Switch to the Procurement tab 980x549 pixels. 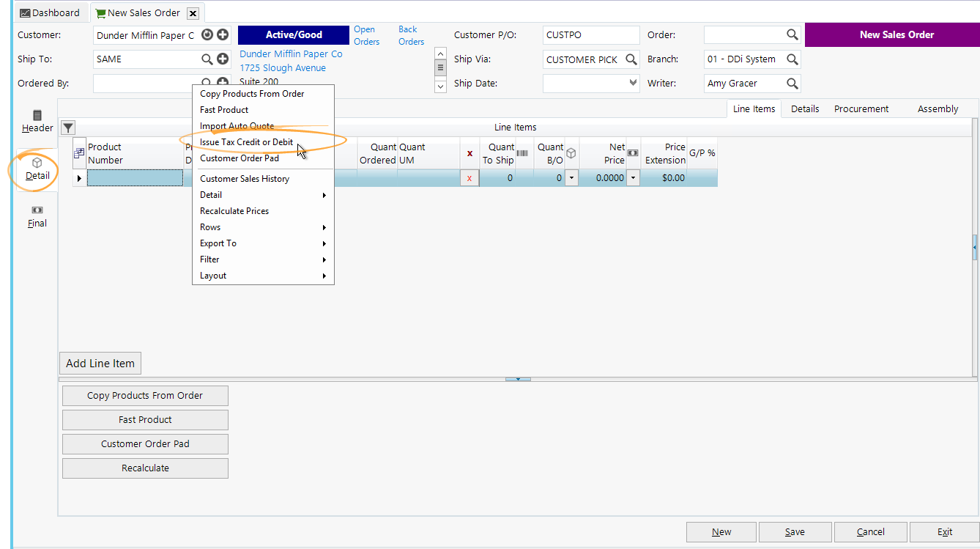click(861, 108)
